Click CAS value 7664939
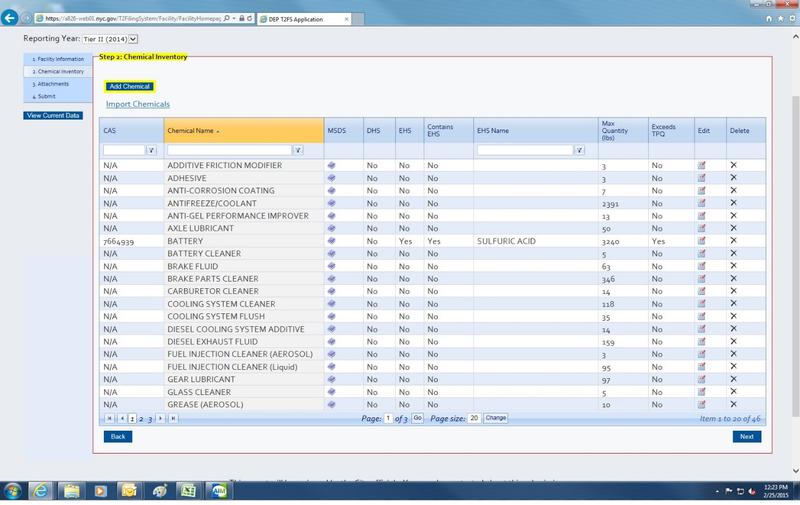 tap(118, 241)
